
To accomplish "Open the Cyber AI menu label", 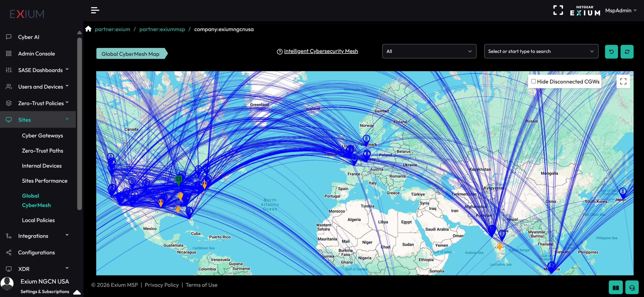I will [29, 37].
